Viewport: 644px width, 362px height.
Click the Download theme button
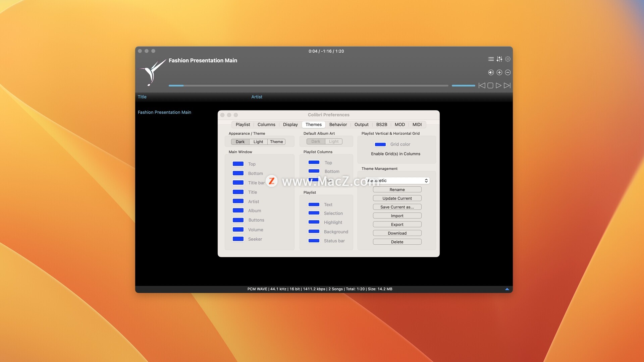click(397, 233)
